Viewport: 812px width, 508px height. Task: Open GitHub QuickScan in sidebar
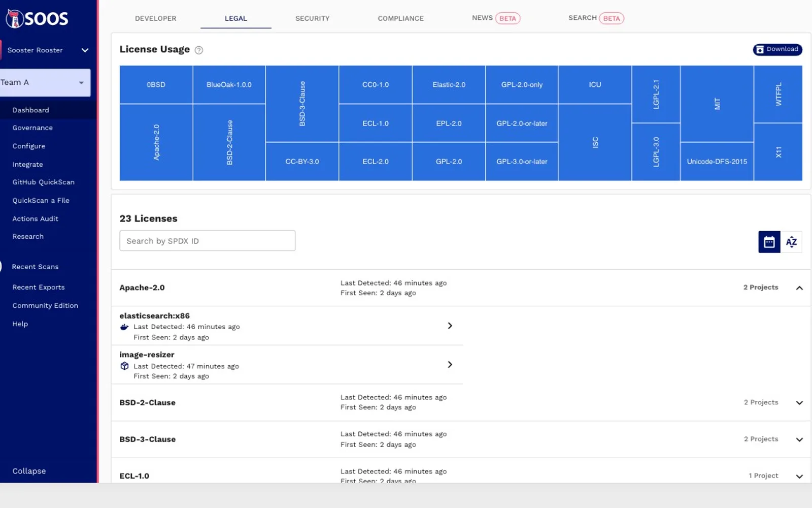(x=43, y=182)
